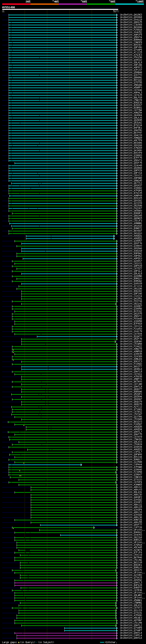The image size is (146, 644).
Task: Click the cyan alignment bar for UniRef100_A9UED1
Action: pos(70,236)
